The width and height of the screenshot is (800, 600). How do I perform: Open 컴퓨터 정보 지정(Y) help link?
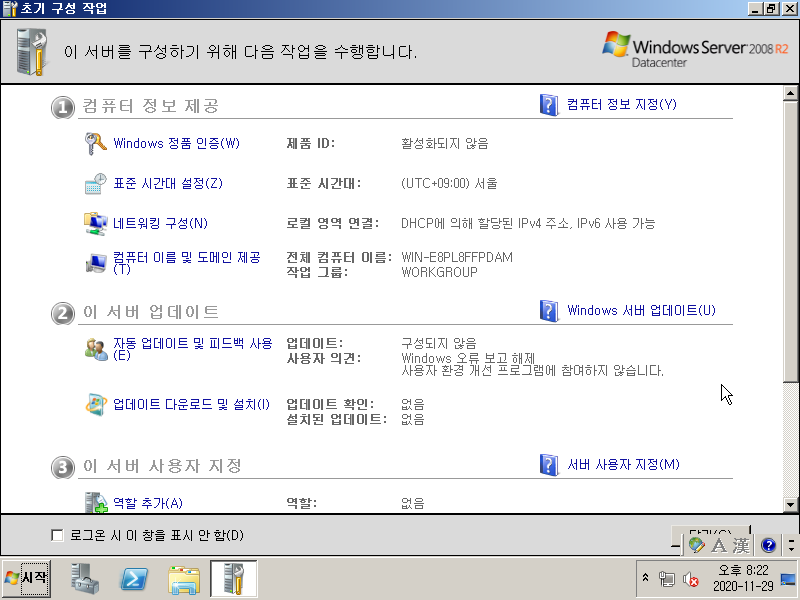coord(622,105)
